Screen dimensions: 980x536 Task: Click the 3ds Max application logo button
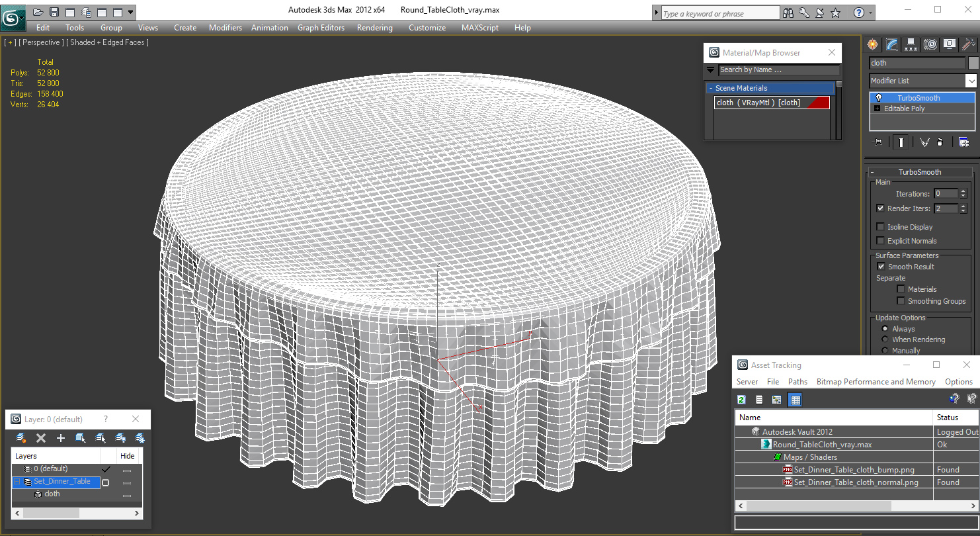coord(13,18)
